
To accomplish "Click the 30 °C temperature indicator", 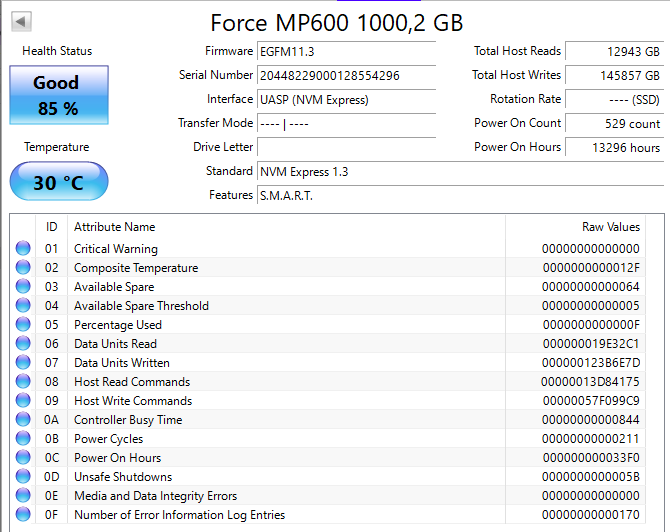I will (58, 183).
